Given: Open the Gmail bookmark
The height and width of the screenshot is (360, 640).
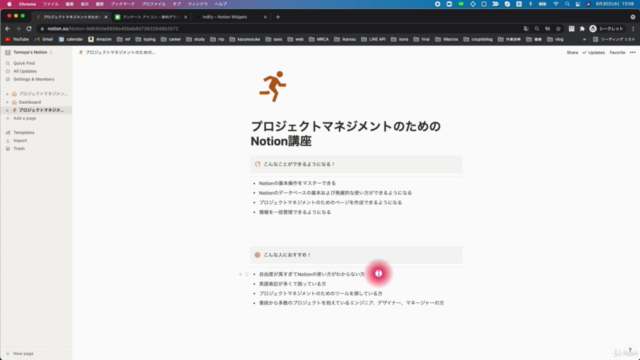Looking at the screenshot, I should pos(44,40).
